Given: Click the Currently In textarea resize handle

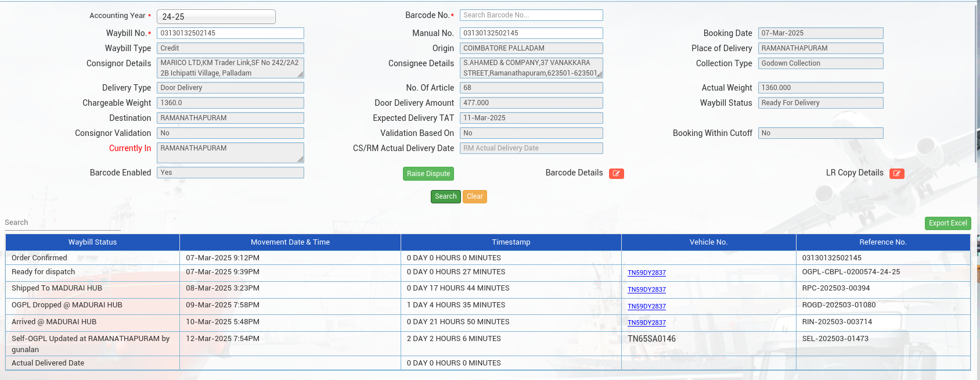Looking at the screenshot, I should coord(300,159).
